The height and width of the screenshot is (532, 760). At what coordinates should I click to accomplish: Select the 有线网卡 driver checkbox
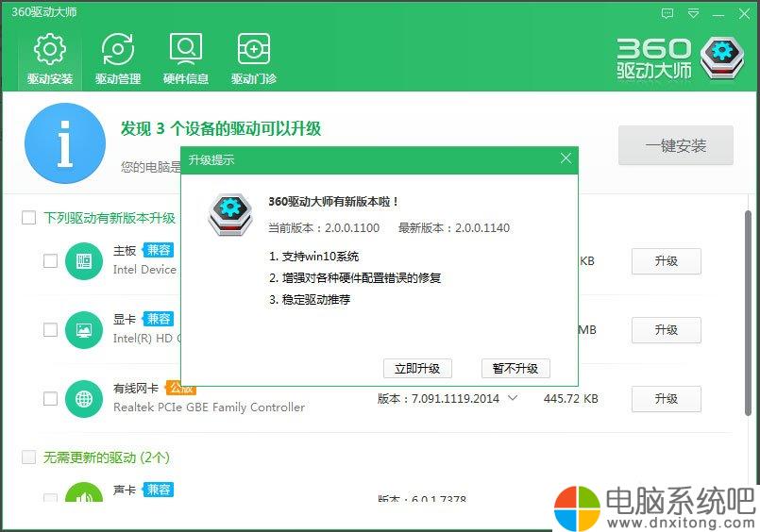point(50,398)
